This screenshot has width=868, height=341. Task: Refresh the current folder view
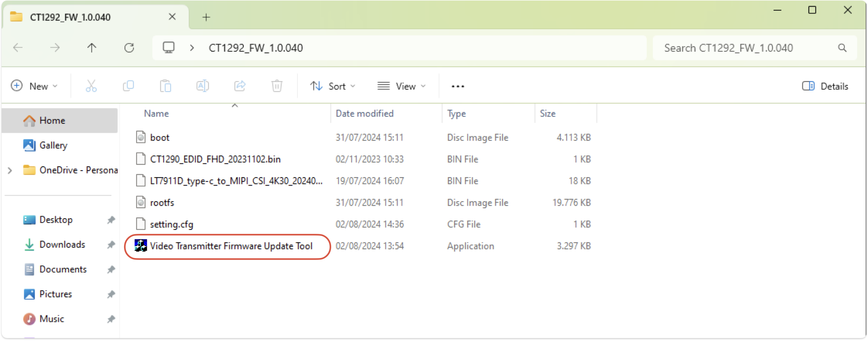[129, 48]
